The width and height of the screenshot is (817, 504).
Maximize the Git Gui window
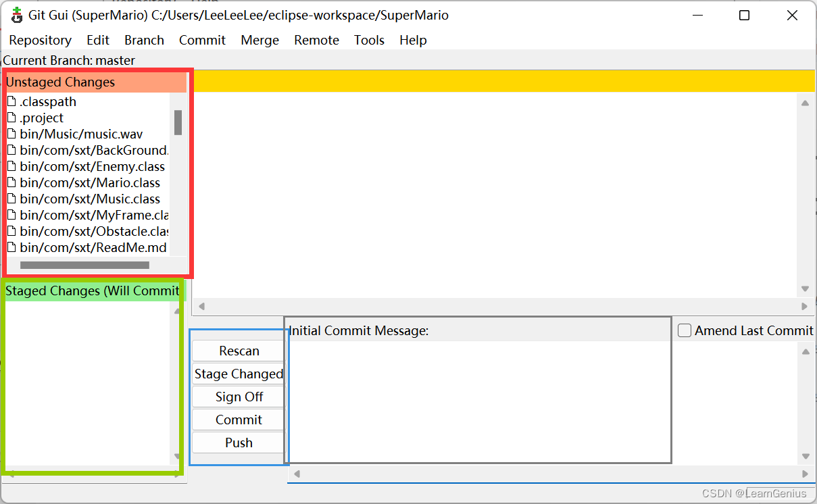point(744,16)
